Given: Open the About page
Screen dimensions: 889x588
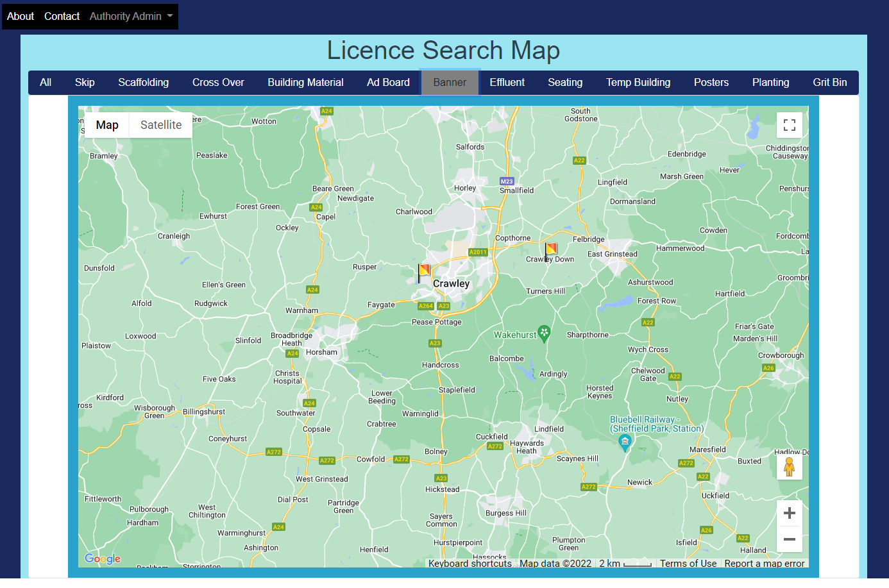Looking at the screenshot, I should [x=21, y=17].
